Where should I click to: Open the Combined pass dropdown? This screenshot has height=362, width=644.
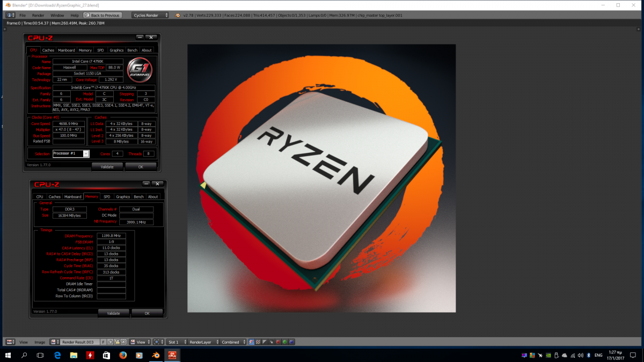tap(233, 342)
